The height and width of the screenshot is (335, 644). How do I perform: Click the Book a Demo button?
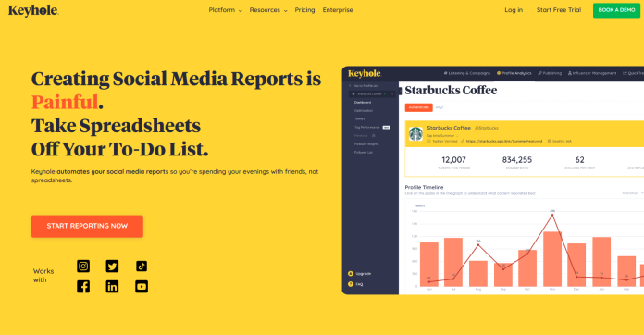[x=616, y=10]
